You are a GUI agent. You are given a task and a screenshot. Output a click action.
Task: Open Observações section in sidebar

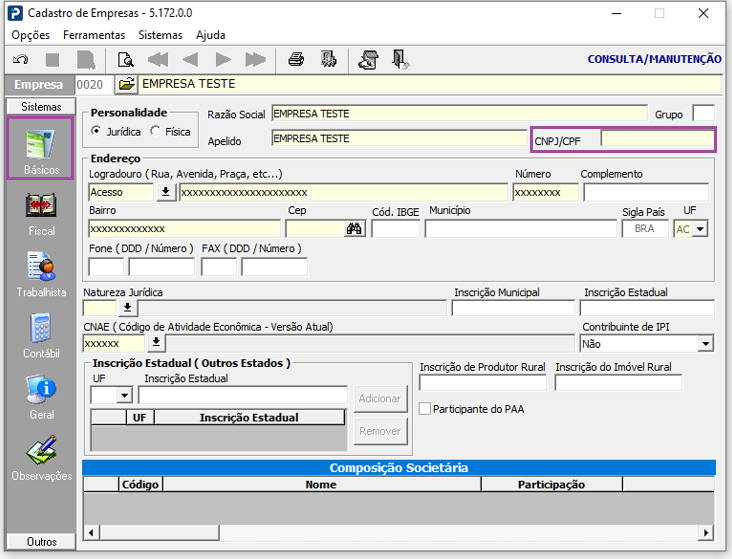point(41,458)
